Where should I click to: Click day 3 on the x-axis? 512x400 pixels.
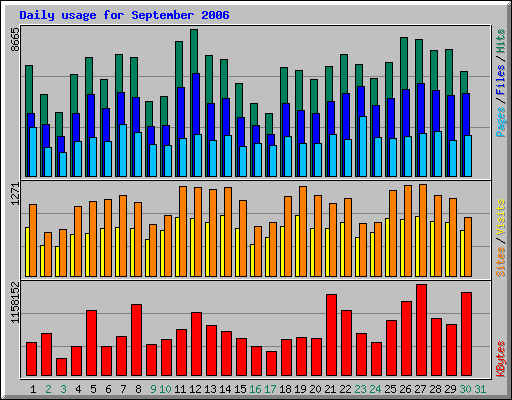63,389
